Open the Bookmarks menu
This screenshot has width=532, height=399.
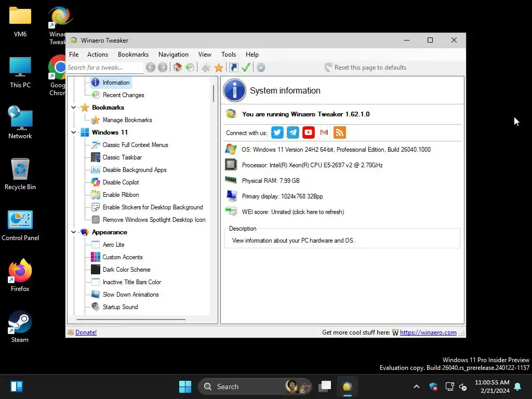click(134, 54)
